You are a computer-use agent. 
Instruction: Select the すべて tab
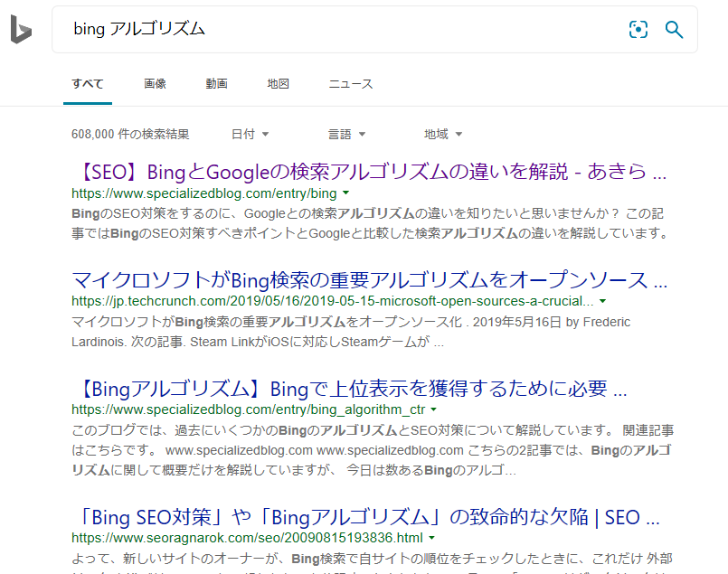tap(88, 84)
